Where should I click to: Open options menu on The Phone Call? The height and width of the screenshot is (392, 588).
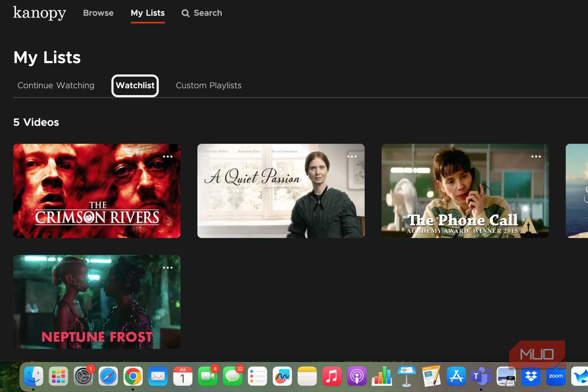click(536, 156)
